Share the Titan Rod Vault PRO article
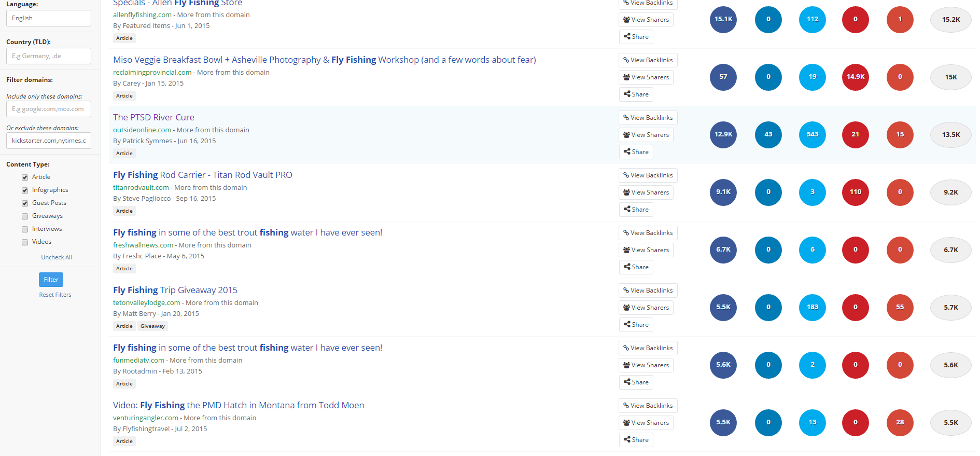The image size is (980, 456). [x=636, y=210]
